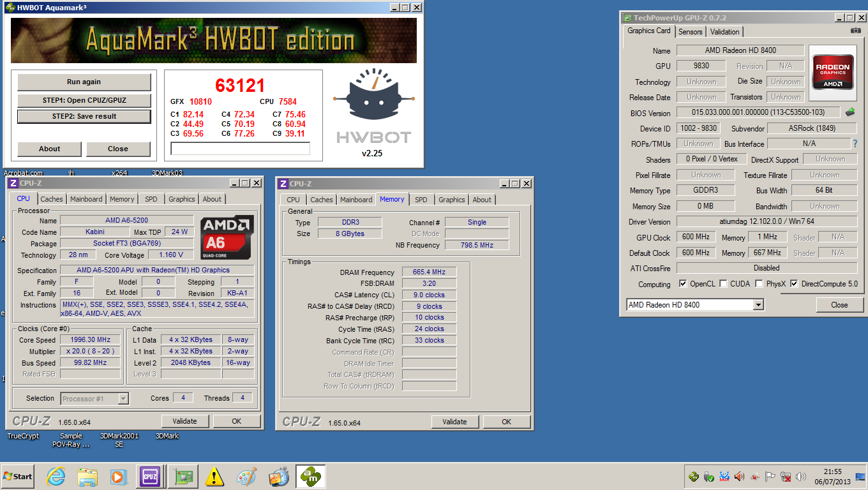Viewport: 868px width, 490px height.
Task: Click Safely Remove Hardware tray icon
Action: 709,477
